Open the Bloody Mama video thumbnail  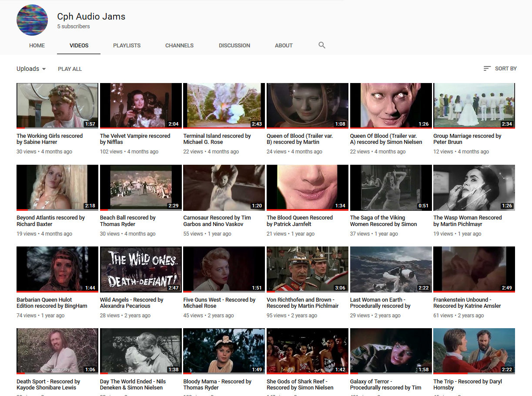coord(224,351)
